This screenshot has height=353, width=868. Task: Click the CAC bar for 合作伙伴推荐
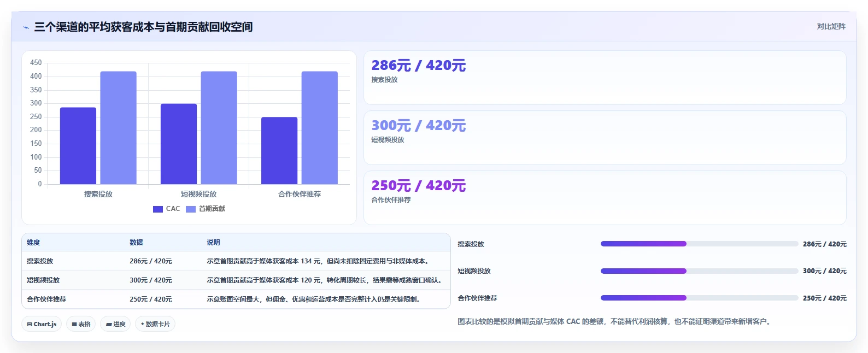pyautogui.click(x=279, y=151)
